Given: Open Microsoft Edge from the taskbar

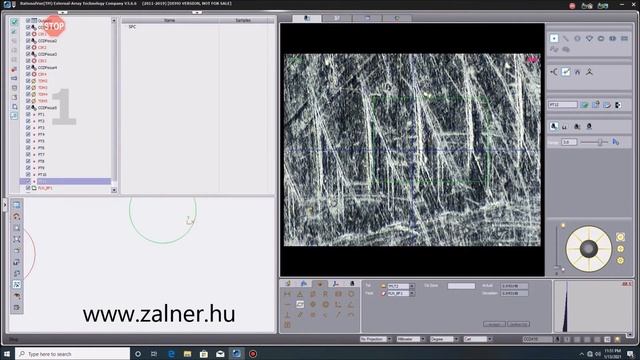Looking at the screenshot, I should coord(171,354).
